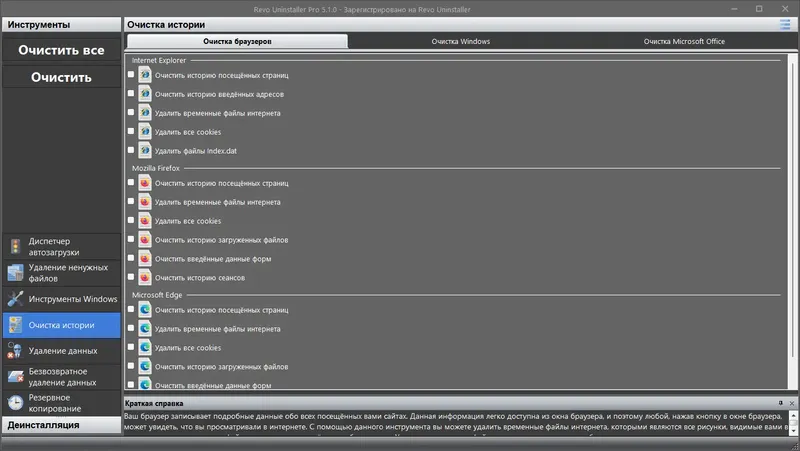Open the Резервное копирование clock icon
This screenshot has height=451, width=800.
pyautogui.click(x=15, y=403)
